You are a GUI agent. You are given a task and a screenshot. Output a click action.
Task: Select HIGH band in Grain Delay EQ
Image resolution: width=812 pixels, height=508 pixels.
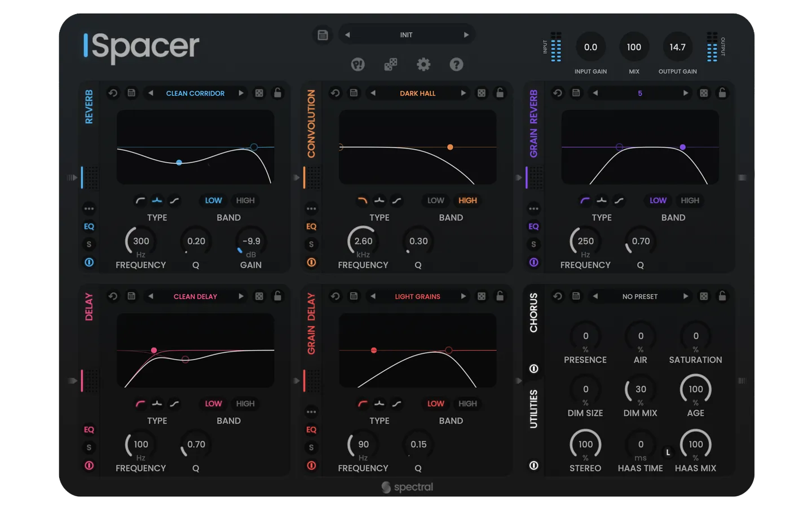pyautogui.click(x=467, y=404)
